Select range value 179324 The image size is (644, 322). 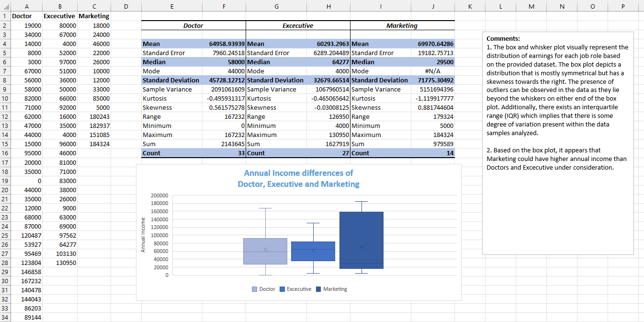pos(433,116)
